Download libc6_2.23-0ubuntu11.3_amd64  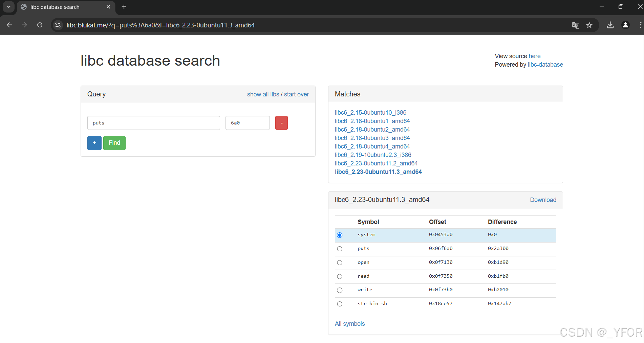pyautogui.click(x=543, y=200)
